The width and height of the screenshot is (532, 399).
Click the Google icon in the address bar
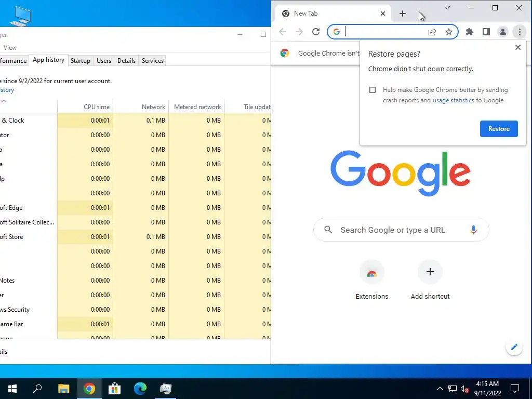point(337,32)
